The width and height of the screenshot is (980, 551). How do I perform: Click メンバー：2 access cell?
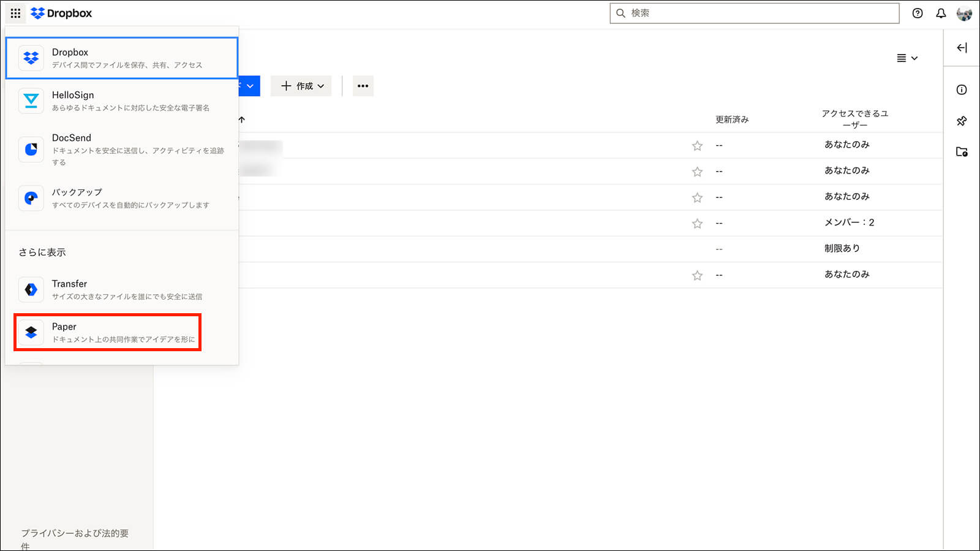pos(849,222)
